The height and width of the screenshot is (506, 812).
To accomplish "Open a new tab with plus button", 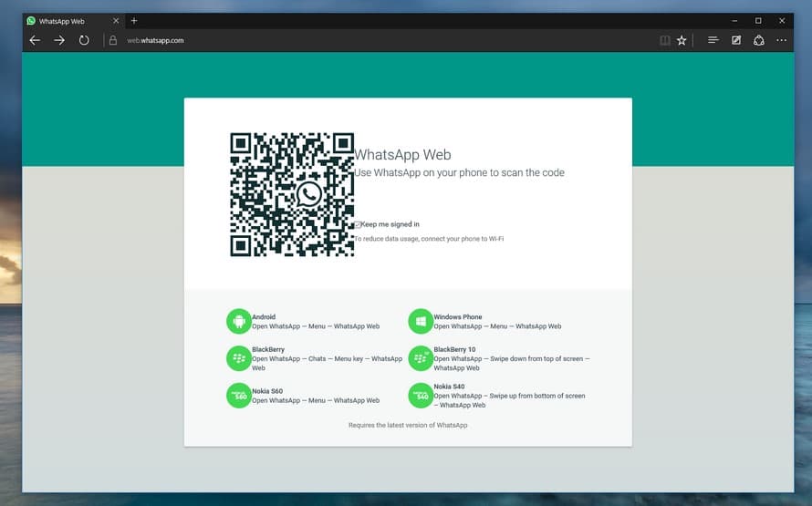I will 134,21.
